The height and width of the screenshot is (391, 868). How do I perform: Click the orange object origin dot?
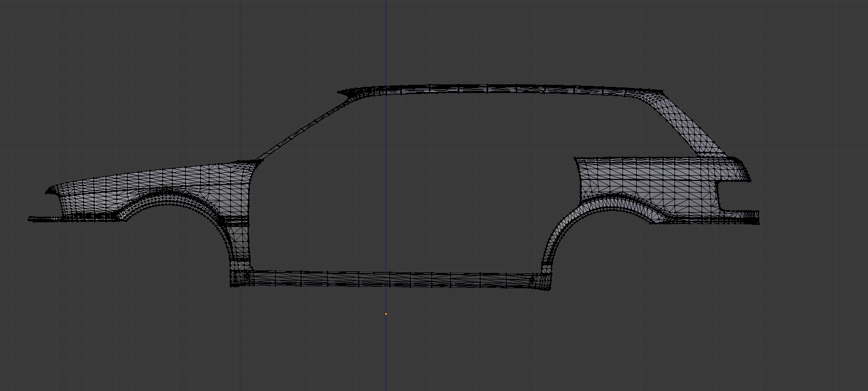coord(386,314)
